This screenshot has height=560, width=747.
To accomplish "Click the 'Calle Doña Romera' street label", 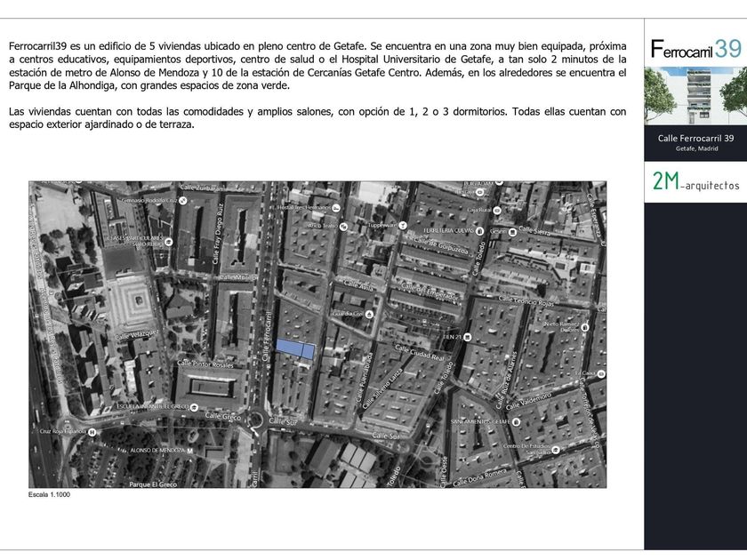I will click(479, 478).
